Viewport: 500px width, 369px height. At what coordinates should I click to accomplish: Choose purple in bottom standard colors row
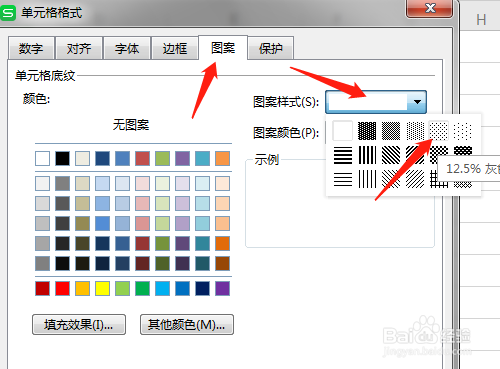pos(222,288)
